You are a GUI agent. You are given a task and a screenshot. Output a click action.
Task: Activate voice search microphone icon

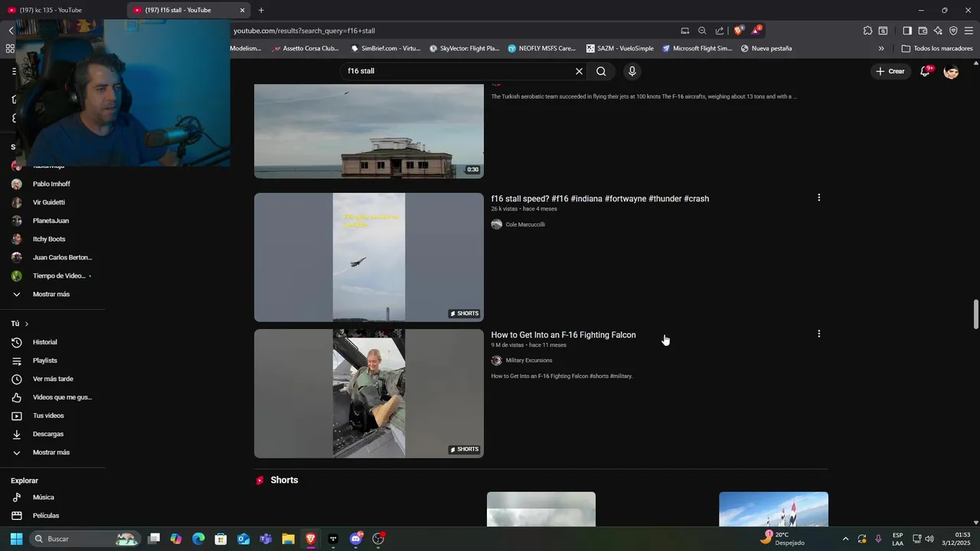632,71
